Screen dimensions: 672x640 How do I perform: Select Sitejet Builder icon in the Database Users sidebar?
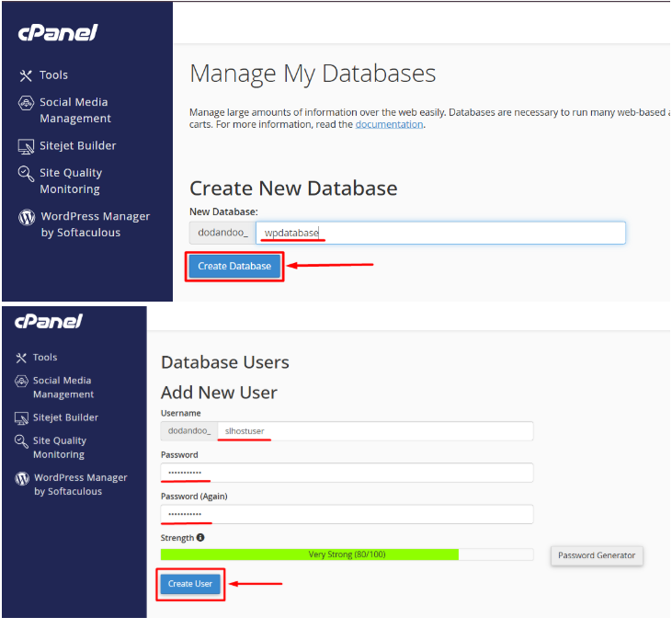click(21, 418)
